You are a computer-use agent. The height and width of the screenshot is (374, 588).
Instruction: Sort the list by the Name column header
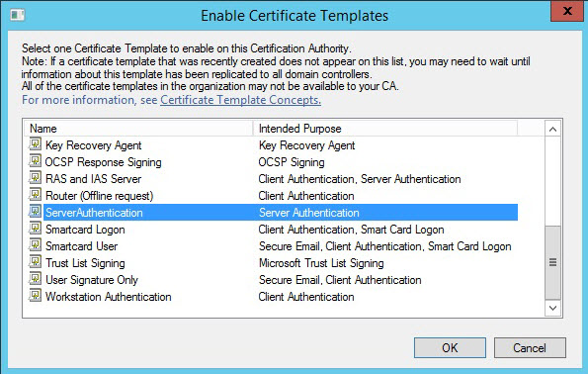pos(138,129)
